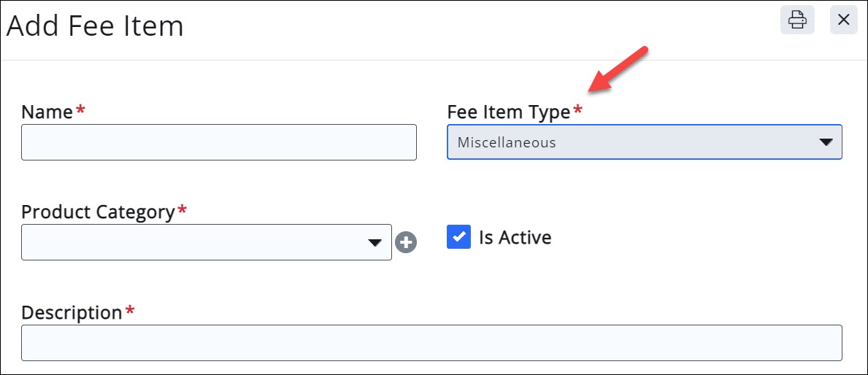Click the Description field label
Screen dimensions: 868x375
coord(72,312)
